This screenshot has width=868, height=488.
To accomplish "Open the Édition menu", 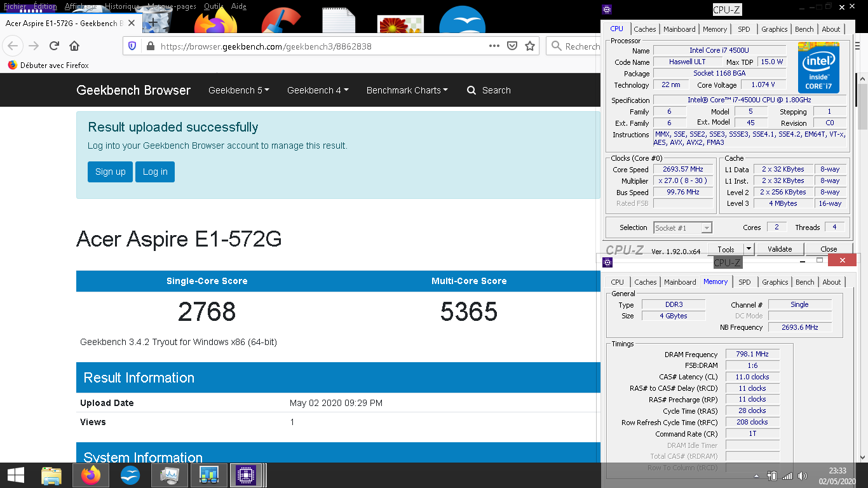I will 45,6.
